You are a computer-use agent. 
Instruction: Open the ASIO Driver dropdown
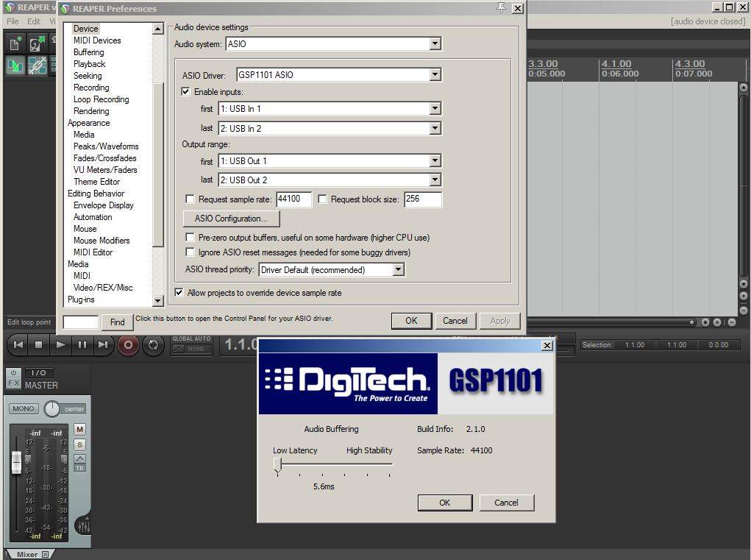[x=435, y=74]
